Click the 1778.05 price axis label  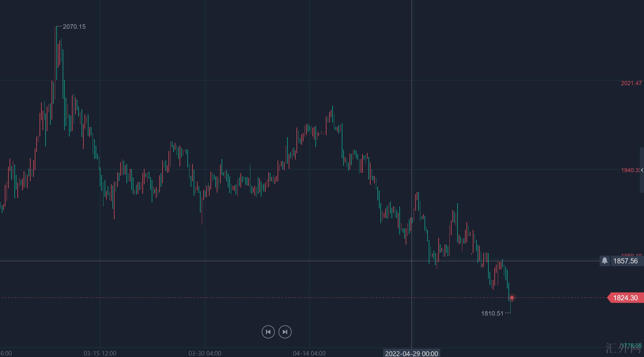(631, 346)
